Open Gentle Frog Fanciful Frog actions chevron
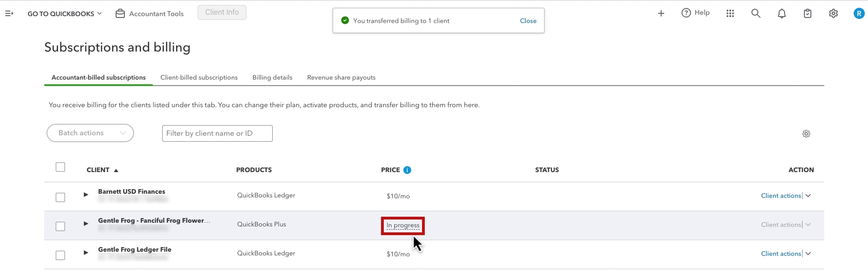Image resolution: width=868 pixels, height=277 pixels. (808, 225)
